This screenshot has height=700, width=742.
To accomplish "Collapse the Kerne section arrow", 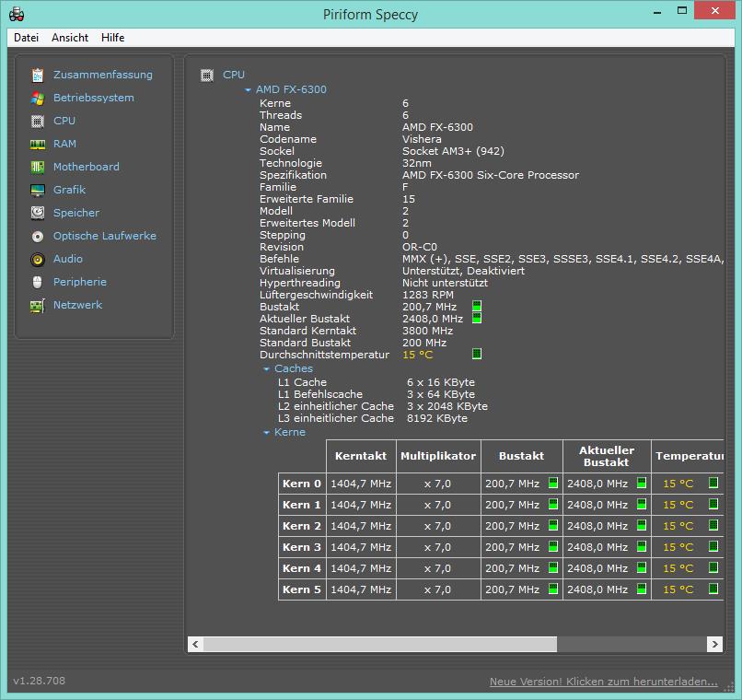I will pyautogui.click(x=266, y=433).
